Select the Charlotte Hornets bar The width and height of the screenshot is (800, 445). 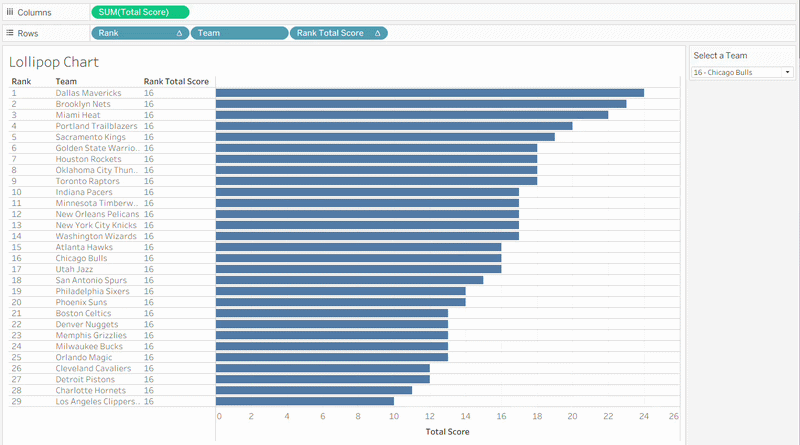coord(314,391)
